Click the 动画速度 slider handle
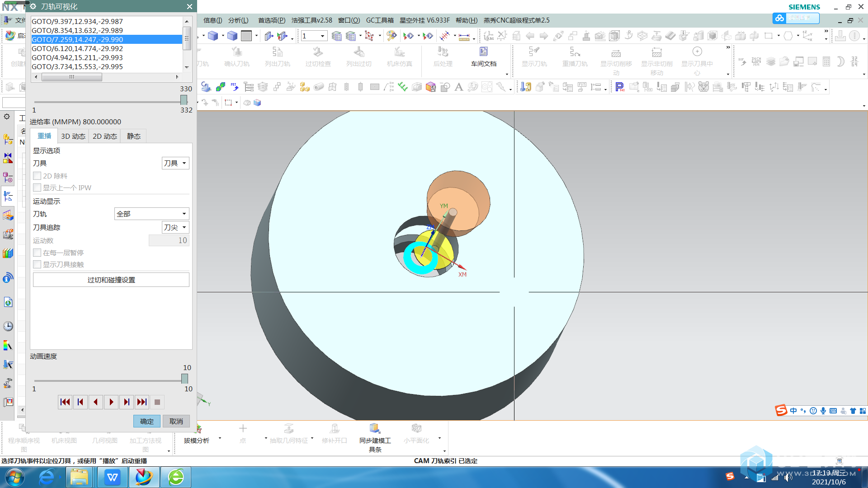868x488 pixels. pos(185,379)
